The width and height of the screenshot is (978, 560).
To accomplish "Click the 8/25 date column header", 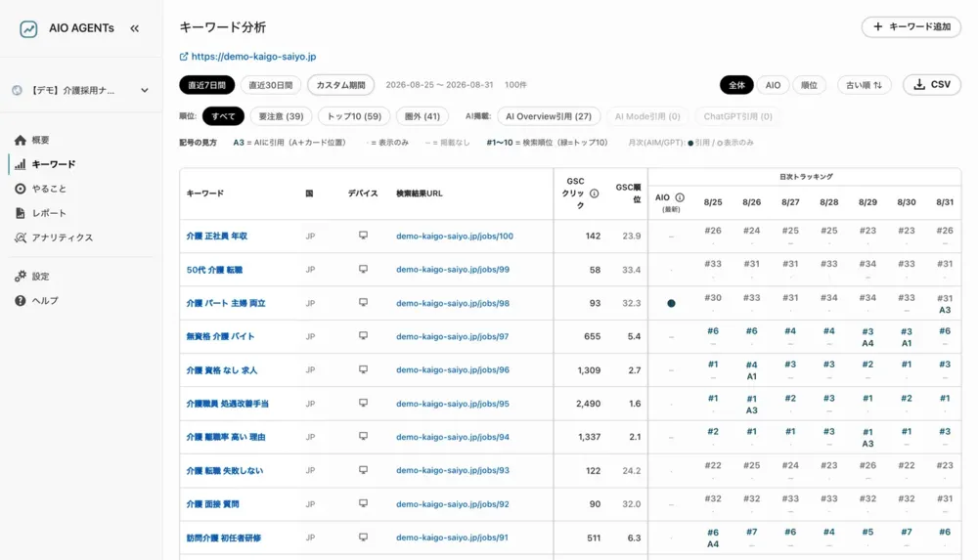I will (713, 202).
